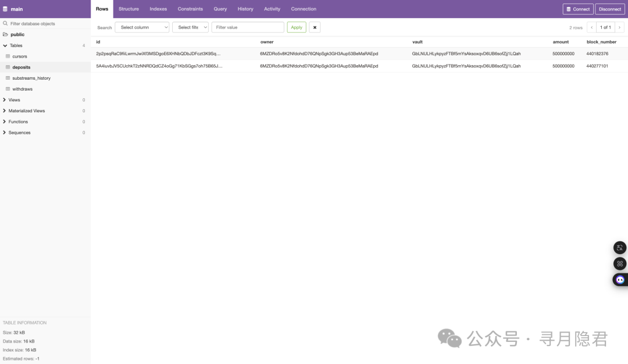Click the Data size: 16 kB entry

(19, 341)
